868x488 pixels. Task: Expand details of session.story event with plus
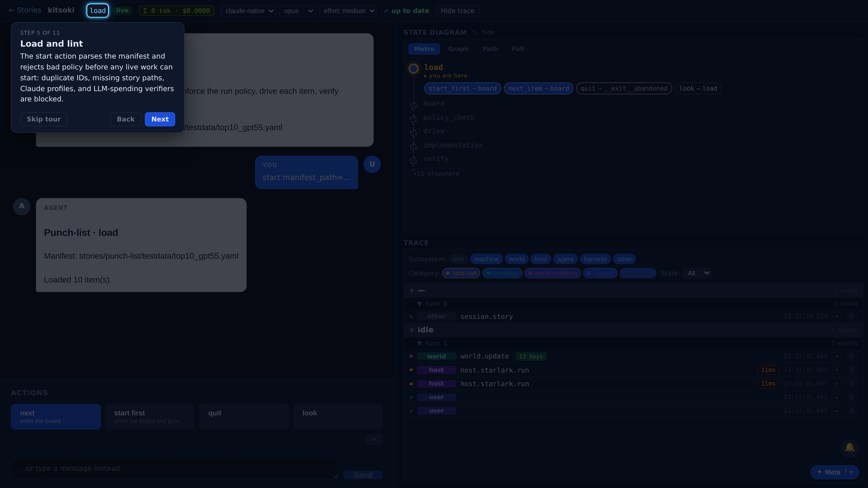point(837,317)
